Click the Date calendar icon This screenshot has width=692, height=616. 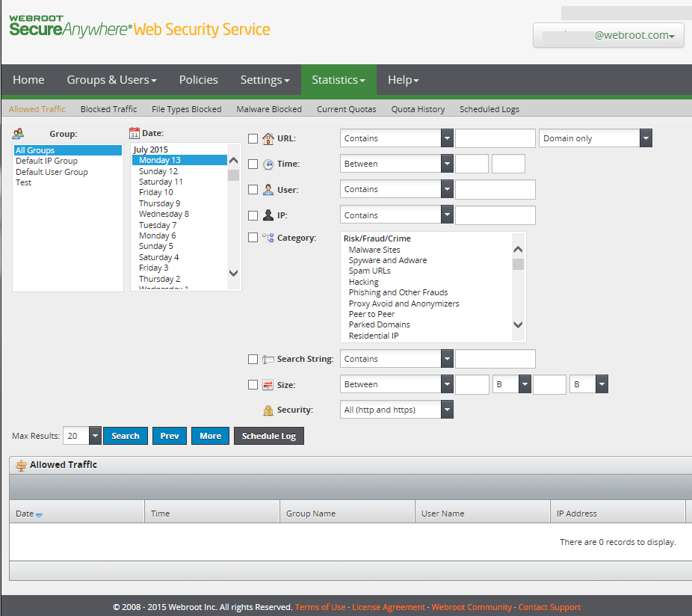[135, 133]
